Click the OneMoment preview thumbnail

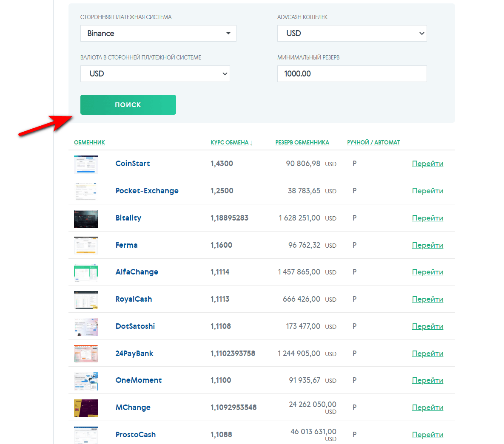pos(86,381)
